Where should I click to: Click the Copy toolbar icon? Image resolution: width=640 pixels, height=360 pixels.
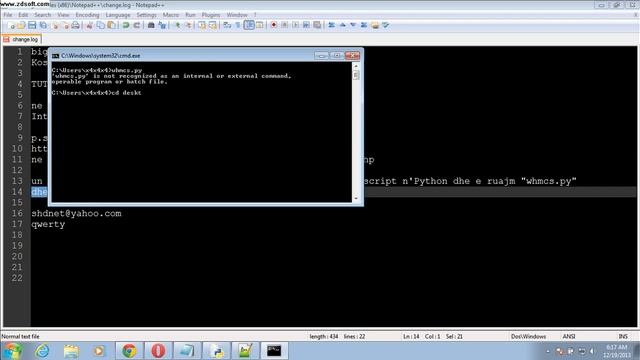pos(100,25)
